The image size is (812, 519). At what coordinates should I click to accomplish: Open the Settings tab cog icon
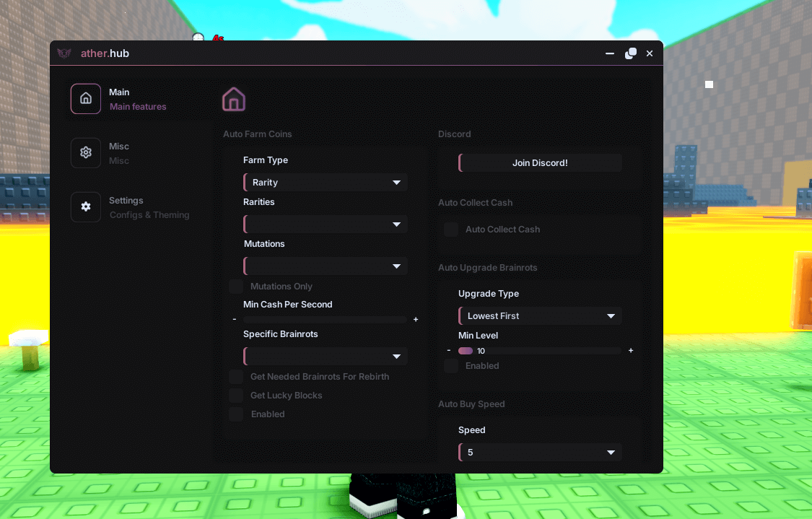click(x=86, y=206)
